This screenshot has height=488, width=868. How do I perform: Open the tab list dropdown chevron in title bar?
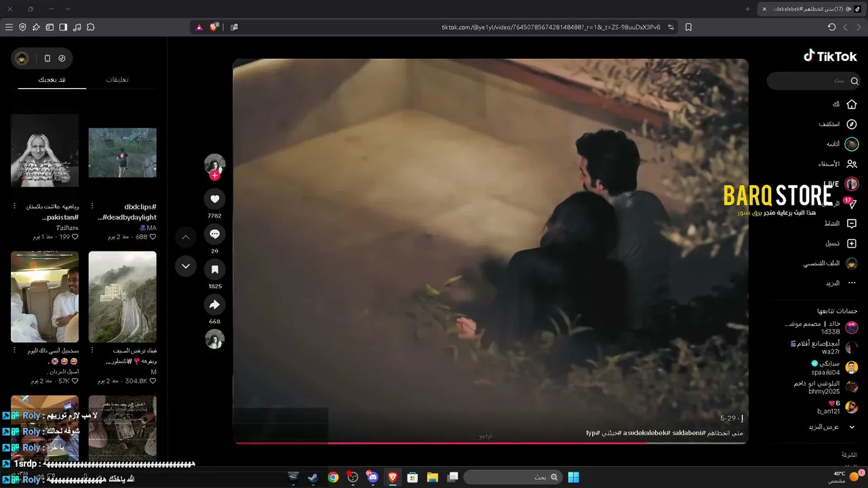tap(68, 9)
